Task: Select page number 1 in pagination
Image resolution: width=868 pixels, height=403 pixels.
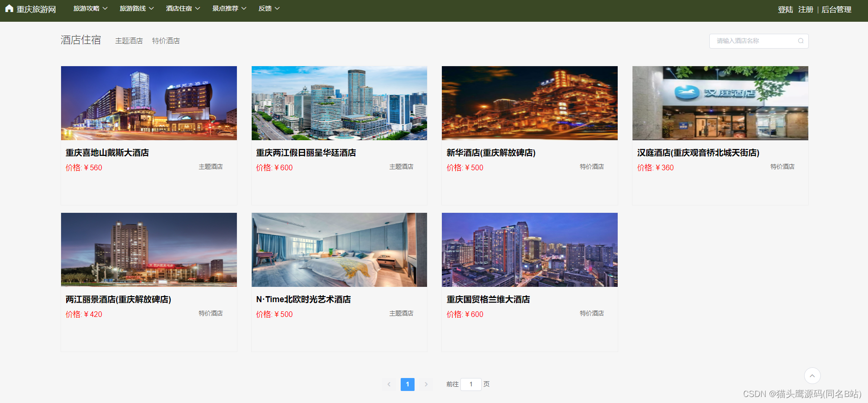Action: [x=408, y=384]
